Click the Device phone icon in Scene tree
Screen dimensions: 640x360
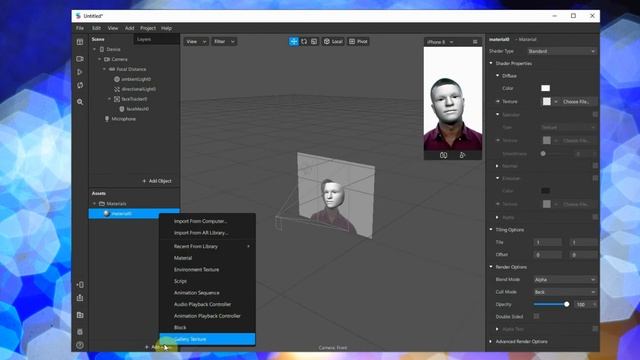pyautogui.click(x=102, y=49)
